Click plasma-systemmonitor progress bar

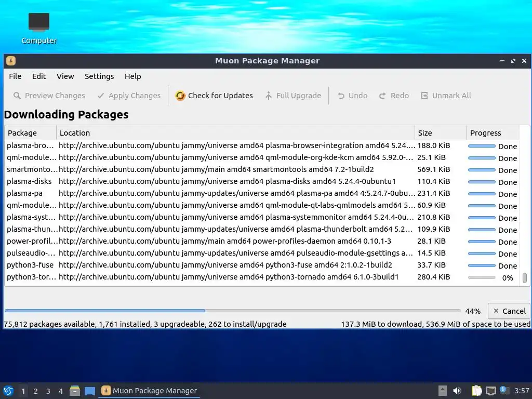(x=482, y=218)
